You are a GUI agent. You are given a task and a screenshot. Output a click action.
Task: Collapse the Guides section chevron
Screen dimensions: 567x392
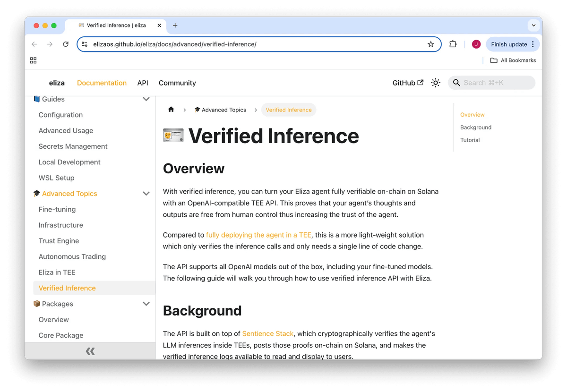tap(146, 99)
